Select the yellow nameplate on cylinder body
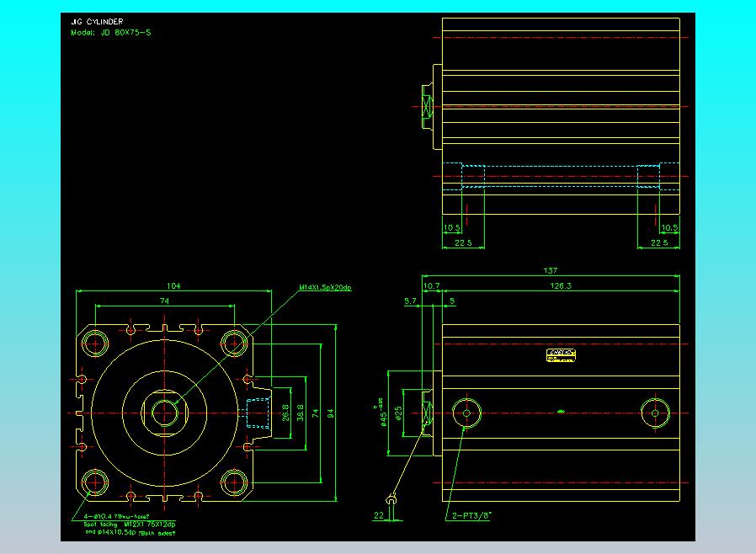The image size is (756, 554). [561, 355]
